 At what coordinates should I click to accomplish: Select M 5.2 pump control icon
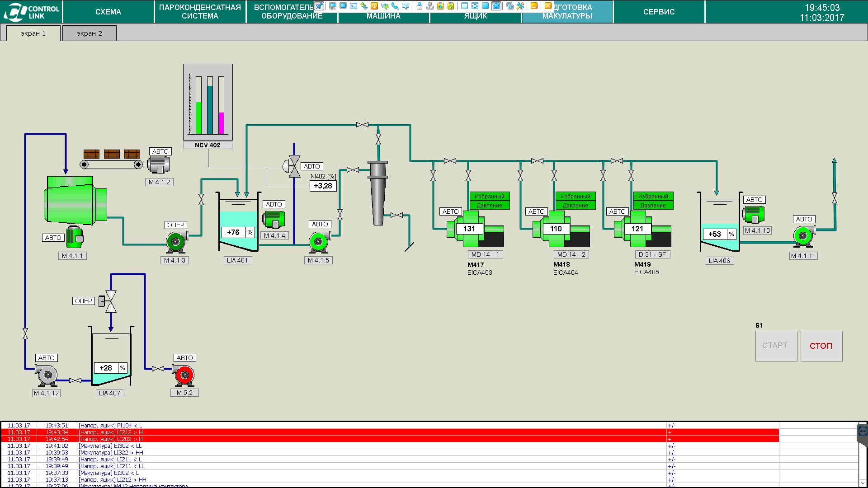185,375
